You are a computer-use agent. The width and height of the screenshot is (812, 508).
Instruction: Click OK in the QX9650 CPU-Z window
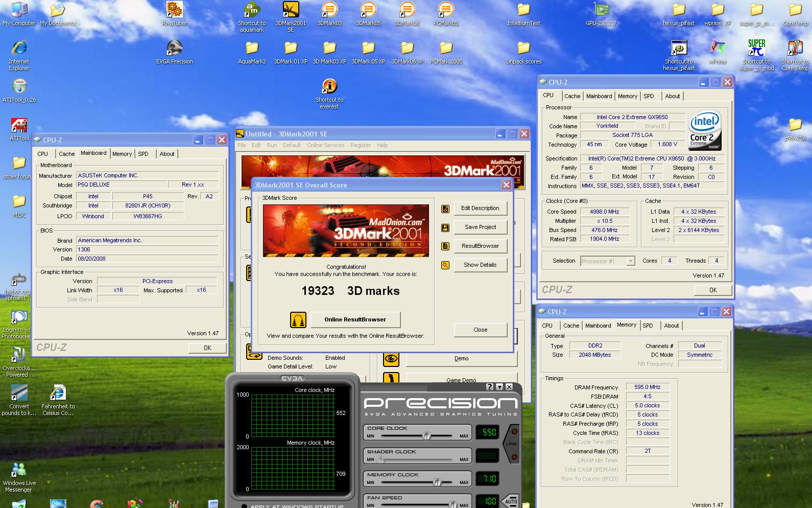713,290
